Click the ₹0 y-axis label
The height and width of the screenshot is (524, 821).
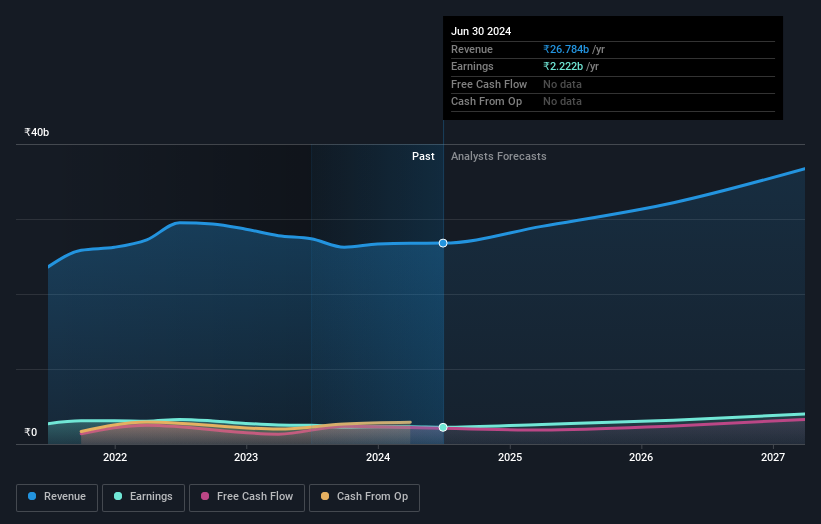(x=31, y=432)
